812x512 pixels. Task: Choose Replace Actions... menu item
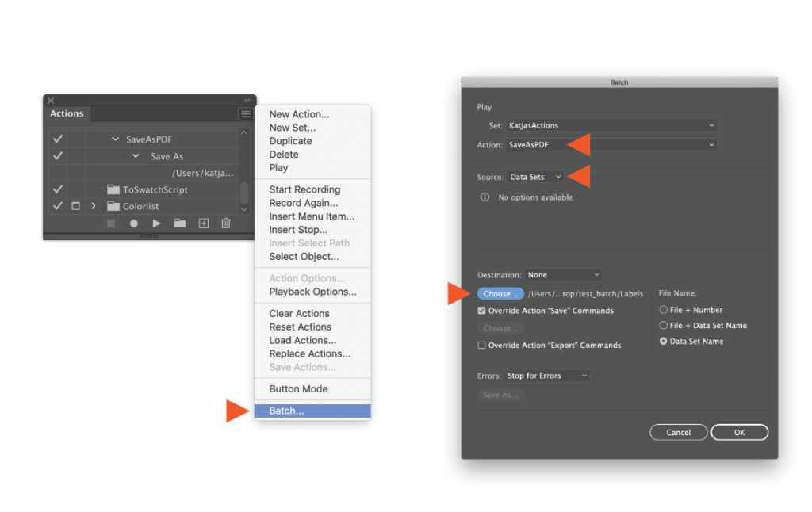pyautogui.click(x=310, y=354)
